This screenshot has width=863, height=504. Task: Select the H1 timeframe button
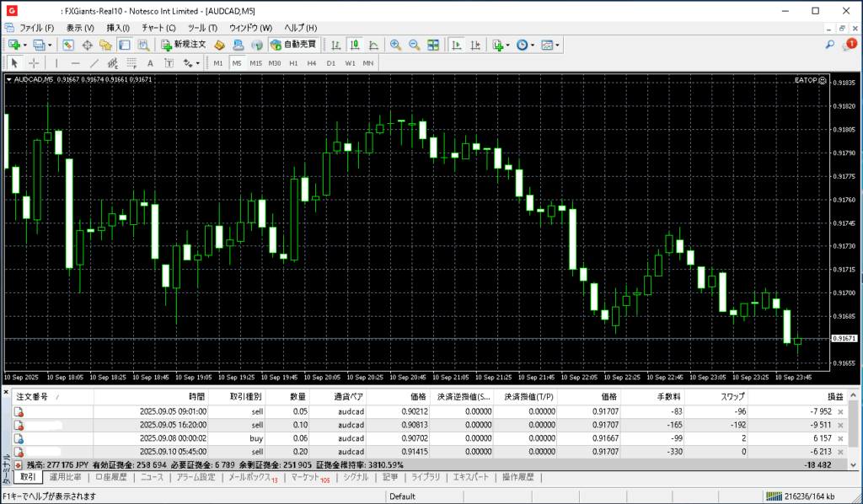click(x=293, y=63)
